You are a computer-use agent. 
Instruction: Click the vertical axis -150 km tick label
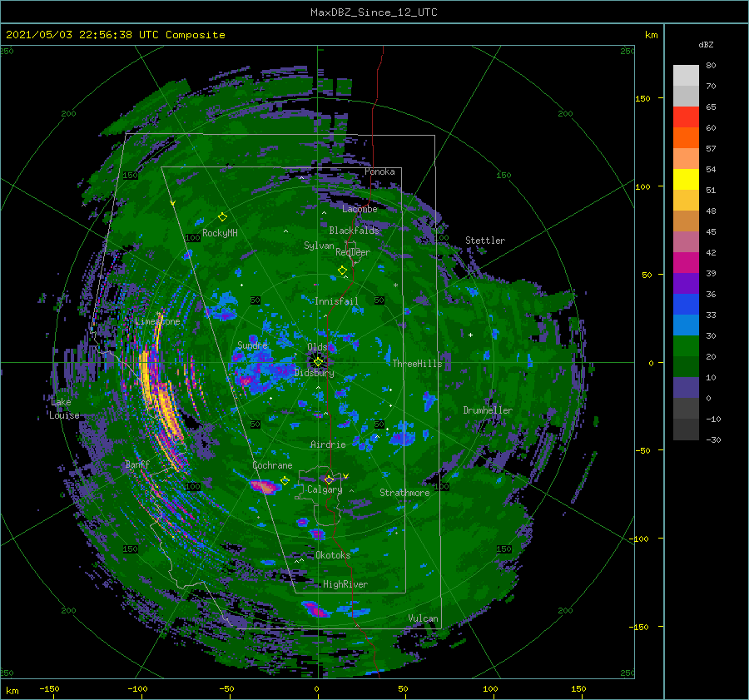(x=638, y=627)
